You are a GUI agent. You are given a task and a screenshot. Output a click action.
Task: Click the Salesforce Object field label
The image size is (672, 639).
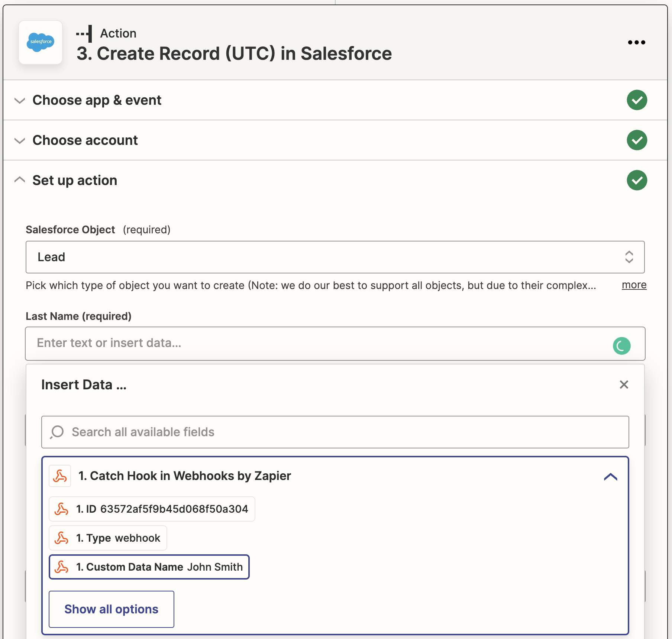pos(70,230)
